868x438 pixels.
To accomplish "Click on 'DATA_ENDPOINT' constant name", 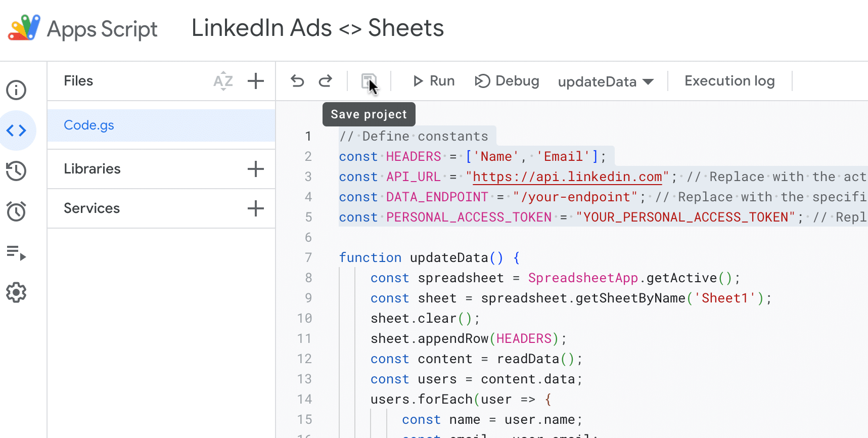I will [x=437, y=197].
